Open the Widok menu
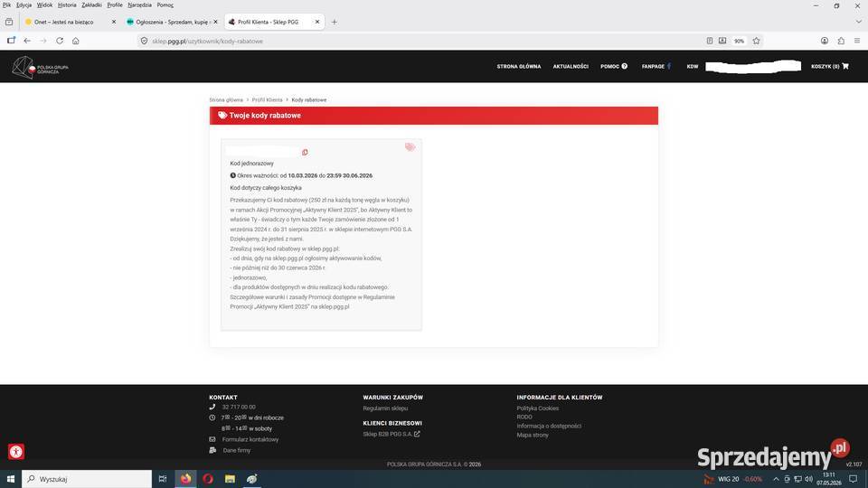Screen dimensions: 868x488 44,5
